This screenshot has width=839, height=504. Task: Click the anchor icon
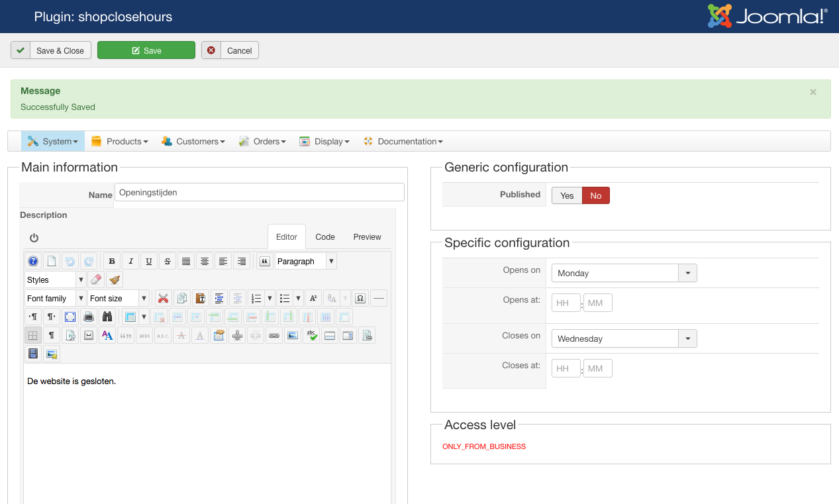tap(237, 336)
